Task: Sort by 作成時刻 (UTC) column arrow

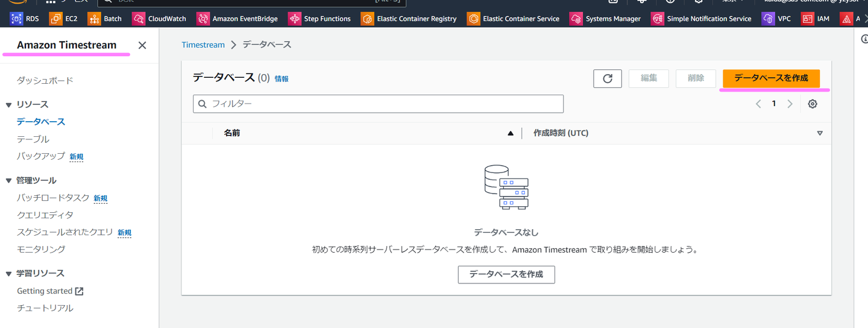Action: (820, 133)
